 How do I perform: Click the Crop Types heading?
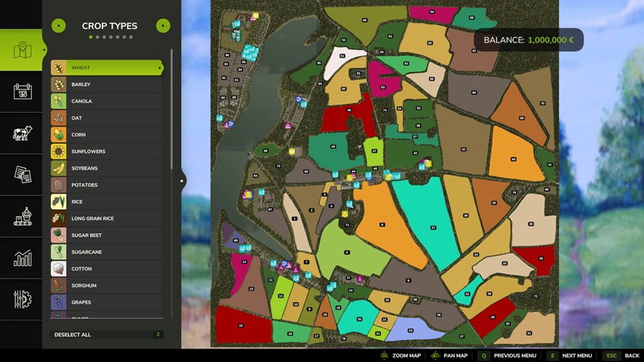110,26
